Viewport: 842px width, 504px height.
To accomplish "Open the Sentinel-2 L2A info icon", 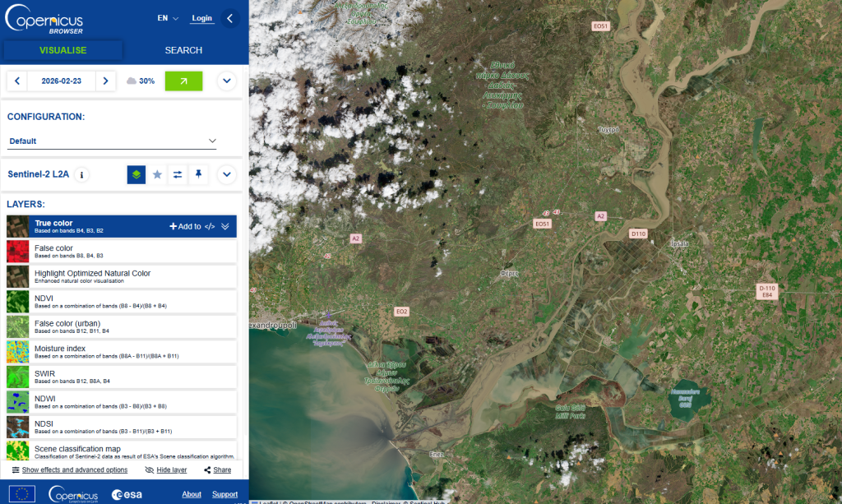I will coord(81,175).
